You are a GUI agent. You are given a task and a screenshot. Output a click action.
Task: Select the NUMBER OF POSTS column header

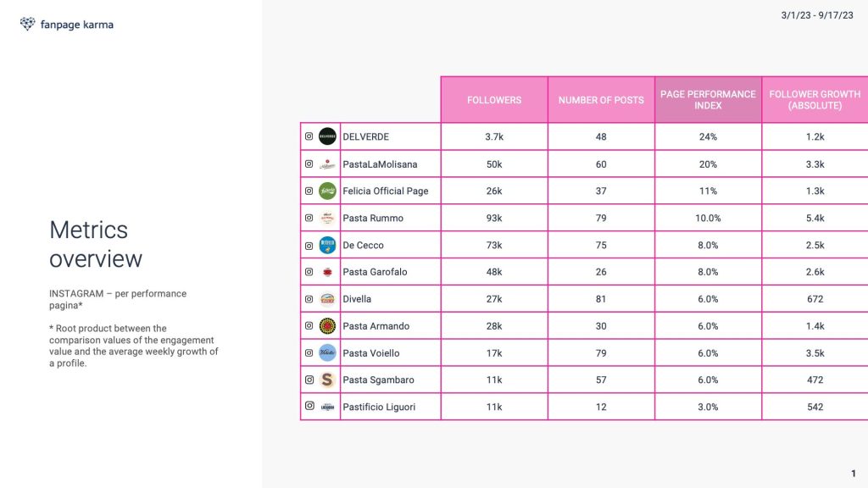tap(601, 100)
